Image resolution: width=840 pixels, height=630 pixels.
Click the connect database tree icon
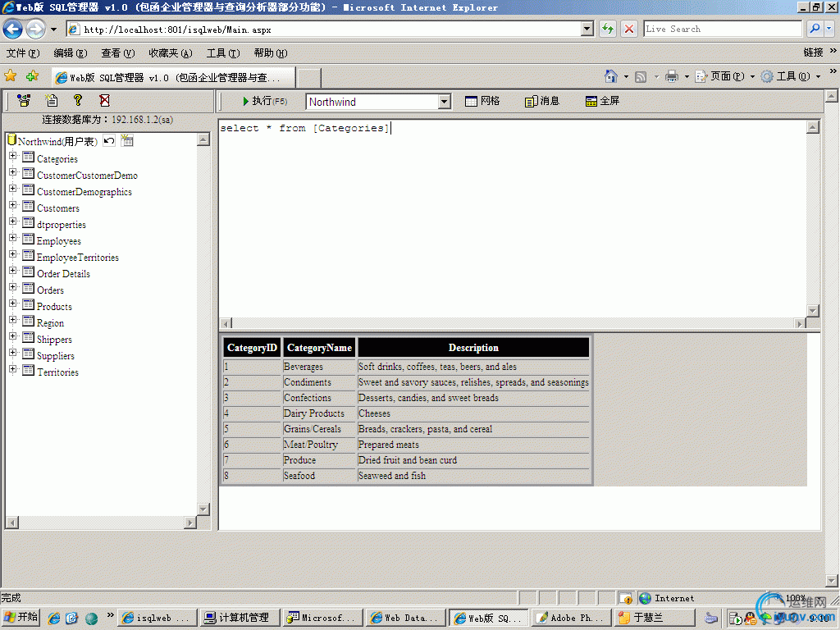click(x=24, y=100)
